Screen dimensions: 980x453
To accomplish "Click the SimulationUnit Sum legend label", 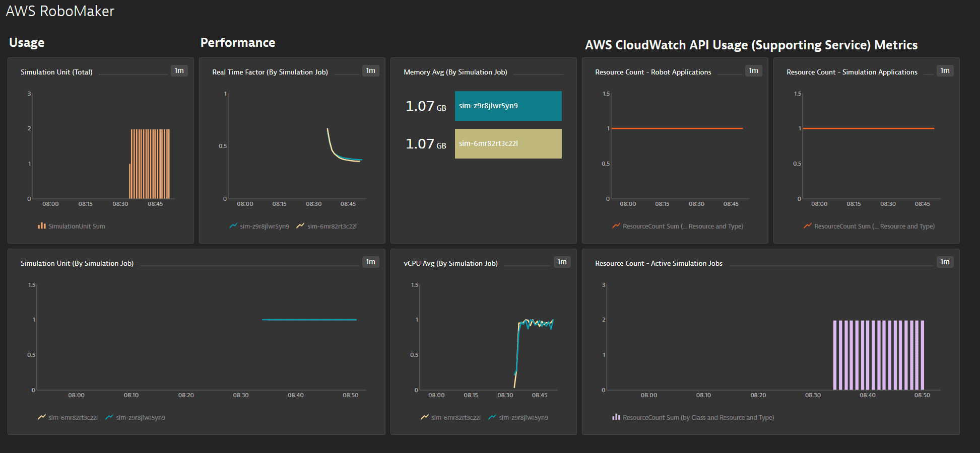I will [77, 226].
